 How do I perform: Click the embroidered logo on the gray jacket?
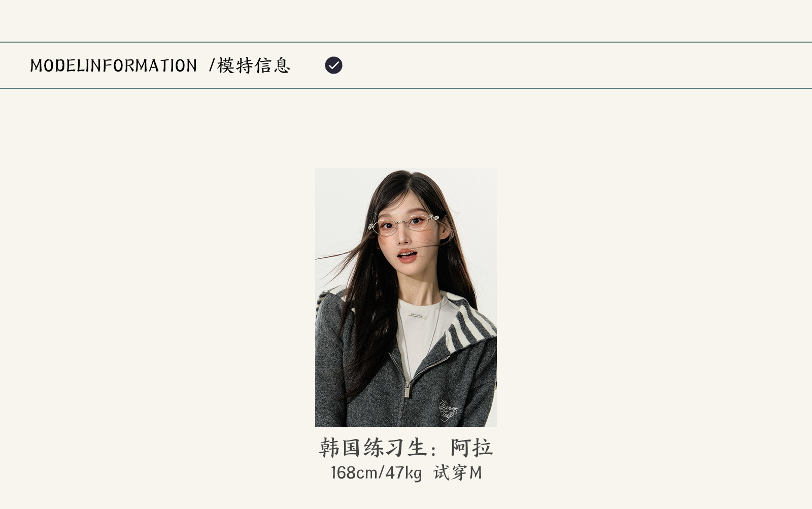(448, 410)
